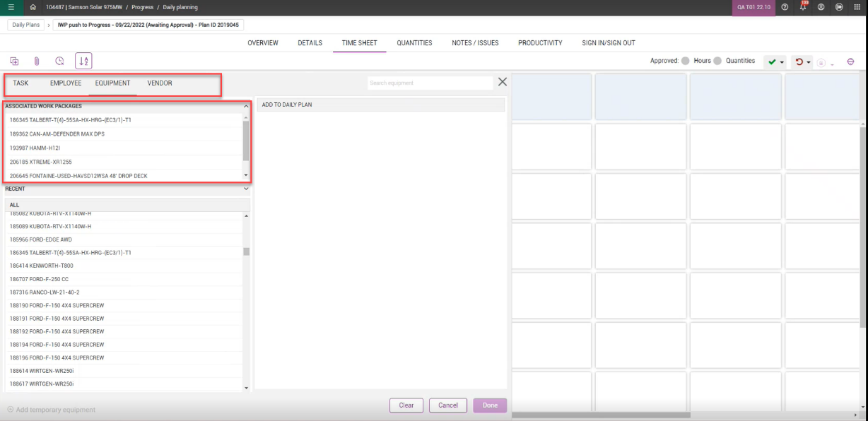This screenshot has width=868, height=421.
Task: Toggle the A-Z sort icon
Action: point(83,61)
